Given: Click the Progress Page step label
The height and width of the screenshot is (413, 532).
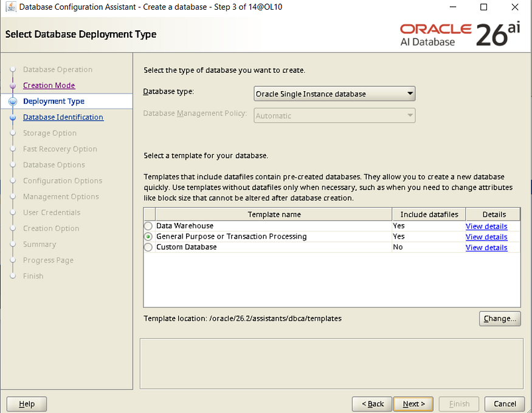Looking at the screenshot, I should [48, 260].
